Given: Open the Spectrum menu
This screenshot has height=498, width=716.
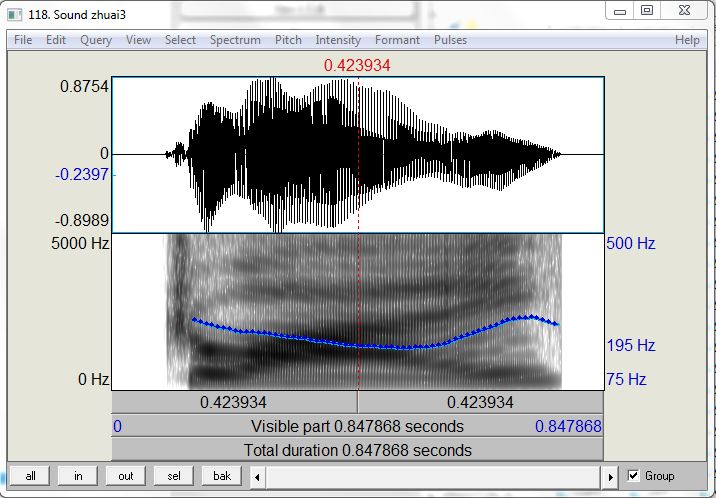Looking at the screenshot, I should [x=235, y=40].
